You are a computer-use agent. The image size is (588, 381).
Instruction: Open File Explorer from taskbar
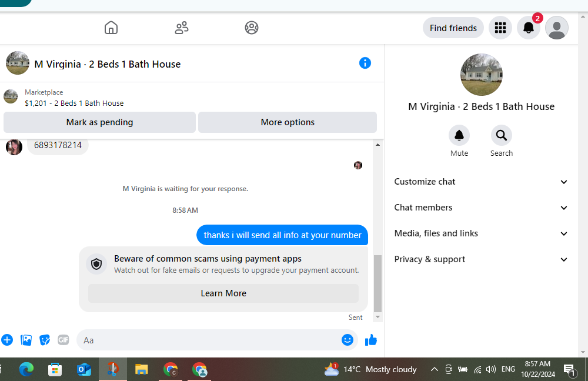pyautogui.click(x=141, y=370)
